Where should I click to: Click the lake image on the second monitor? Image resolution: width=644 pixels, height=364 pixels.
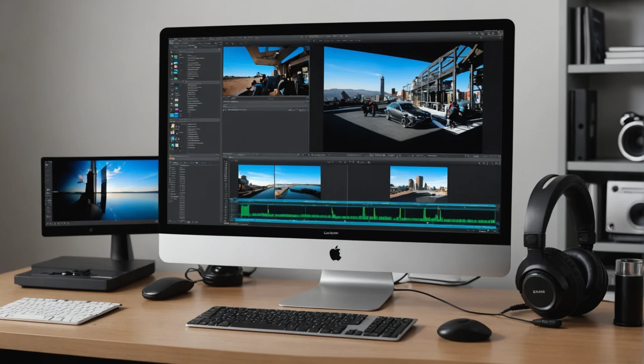point(106,190)
